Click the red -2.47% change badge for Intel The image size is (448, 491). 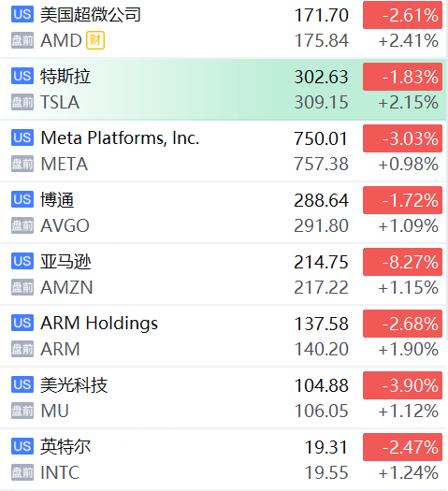coord(402,447)
